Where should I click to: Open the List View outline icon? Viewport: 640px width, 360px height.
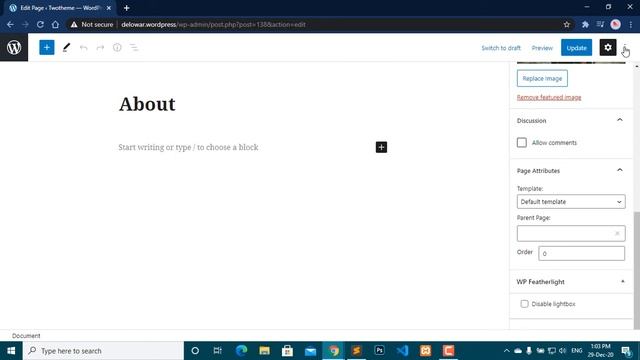pyautogui.click(x=134, y=48)
